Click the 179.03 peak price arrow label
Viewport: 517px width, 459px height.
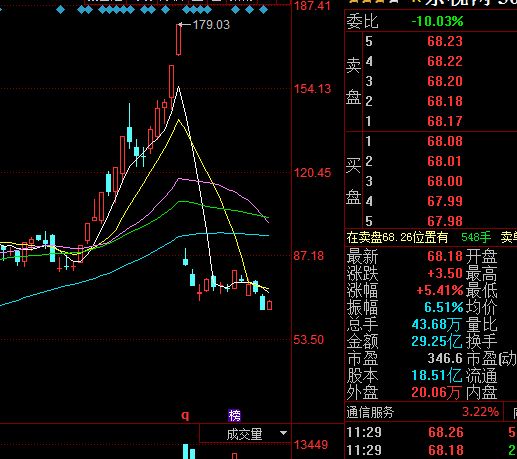click(204, 25)
